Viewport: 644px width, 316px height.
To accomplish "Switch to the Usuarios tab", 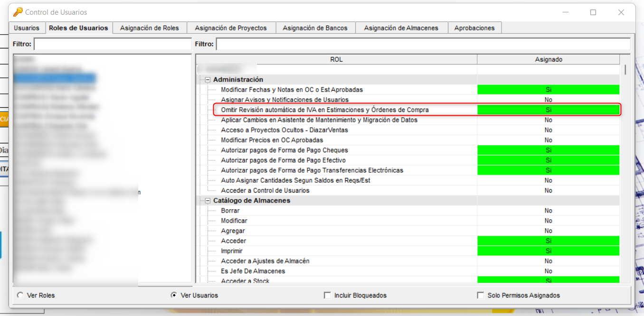I will click(x=27, y=28).
